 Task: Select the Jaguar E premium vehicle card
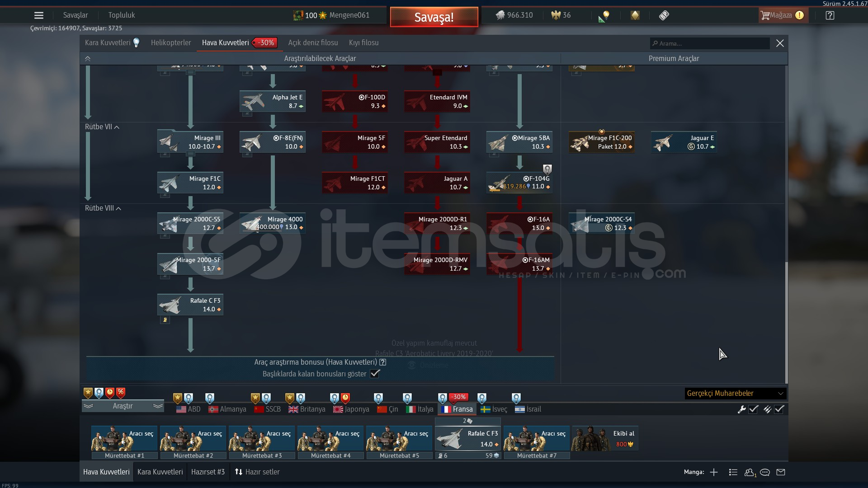684,142
